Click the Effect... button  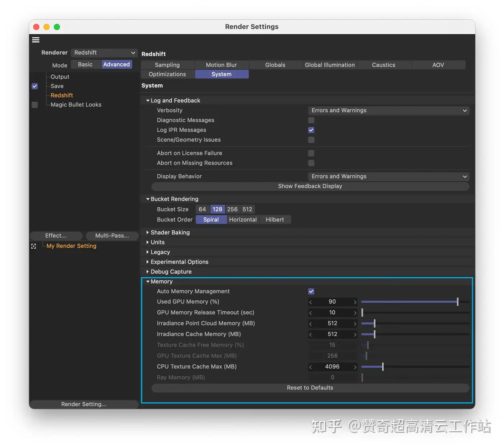coord(56,236)
